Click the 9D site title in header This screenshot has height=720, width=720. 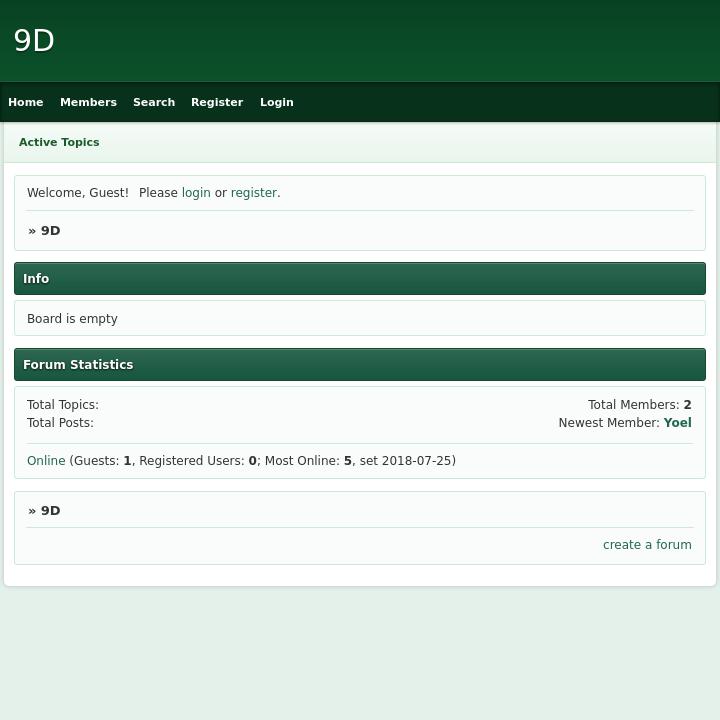click(x=34, y=41)
